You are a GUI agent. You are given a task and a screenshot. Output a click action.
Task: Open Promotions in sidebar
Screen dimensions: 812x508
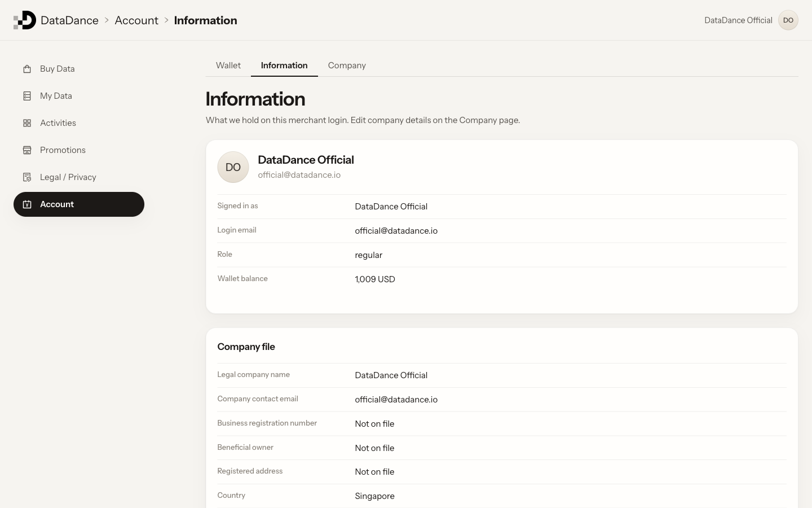(x=79, y=150)
